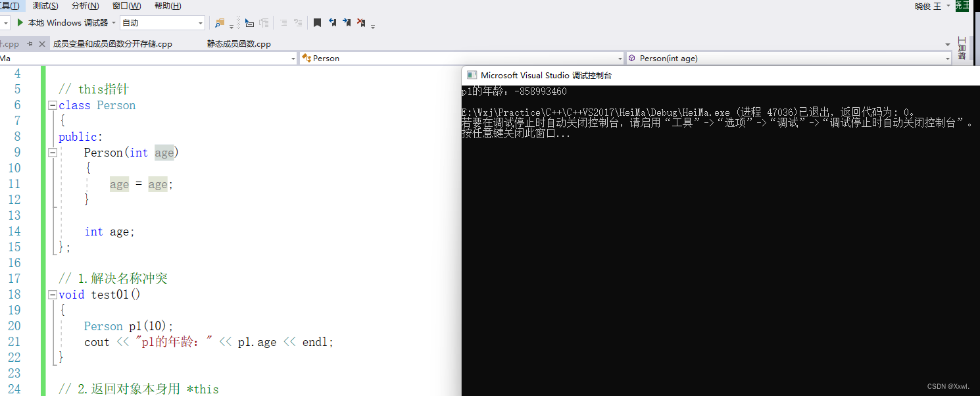
Task: Open the account dropdown next to 晓俊 王
Action: click(x=948, y=6)
